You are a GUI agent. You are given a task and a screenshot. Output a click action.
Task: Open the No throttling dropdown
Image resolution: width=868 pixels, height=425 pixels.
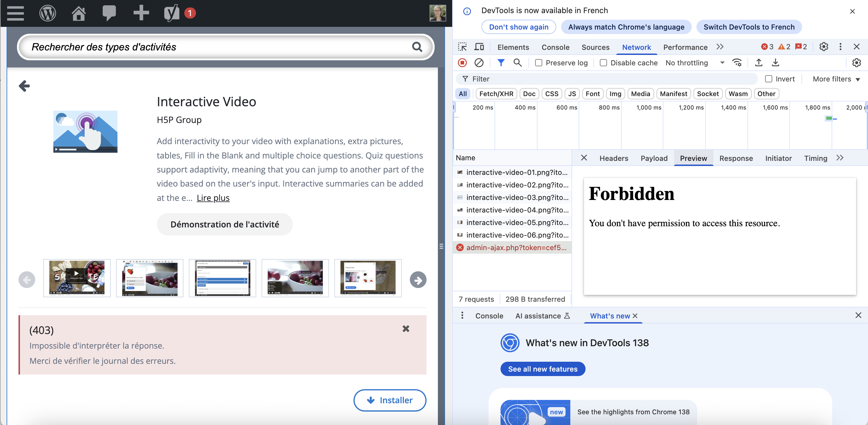pos(695,63)
